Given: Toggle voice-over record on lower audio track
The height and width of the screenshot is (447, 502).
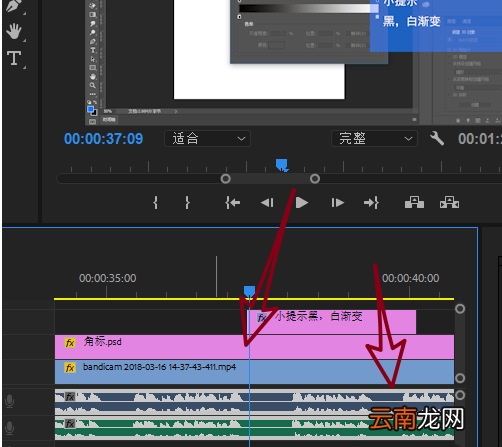Looking at the screenshot, I should pyautogui.click(x=10, y=428).
